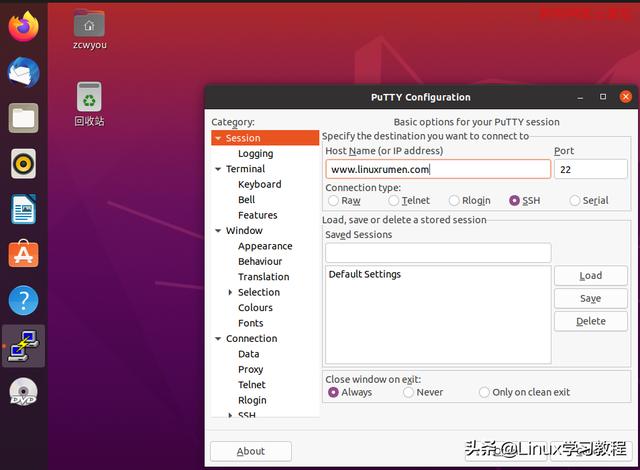The width and height of the screenshot is (640, 470).
Task: Choose Only on clean exit option
Action: (484, 392)
